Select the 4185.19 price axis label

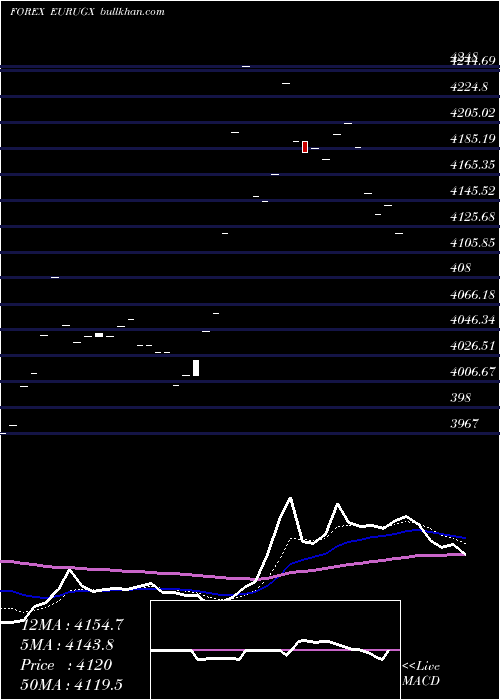click(473, 139)
